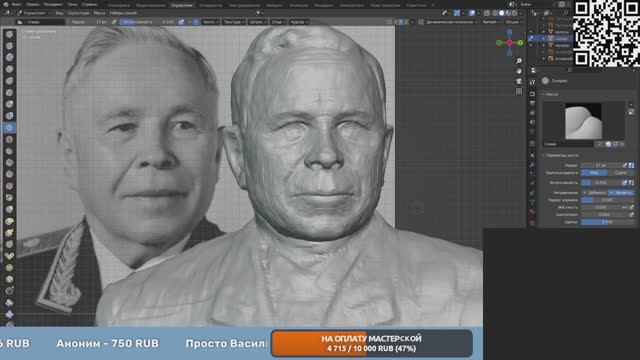Toggle the Dynamic Topology checkbox
Screen dimensions: 640x360
pos(421,22)
